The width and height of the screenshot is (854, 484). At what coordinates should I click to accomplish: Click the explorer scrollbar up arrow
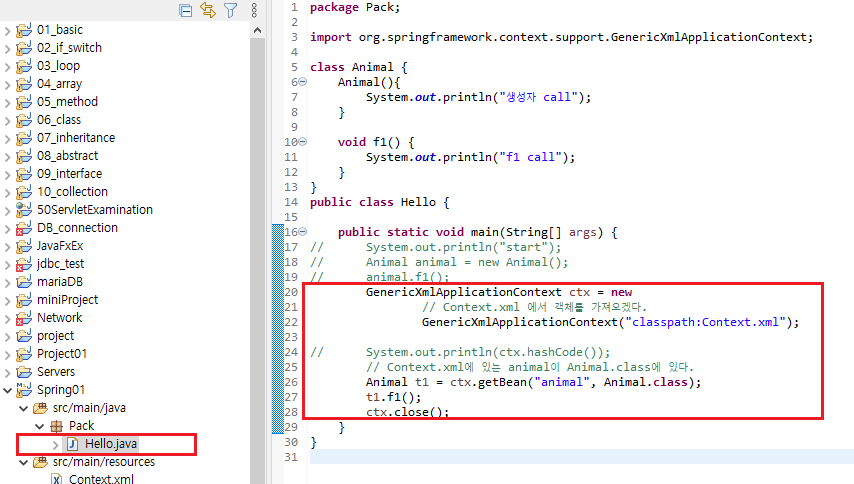258,30
